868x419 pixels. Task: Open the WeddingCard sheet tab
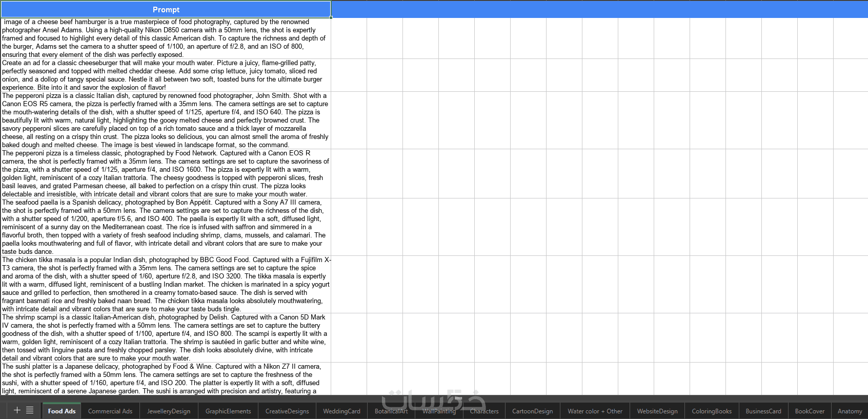(341, 411)
